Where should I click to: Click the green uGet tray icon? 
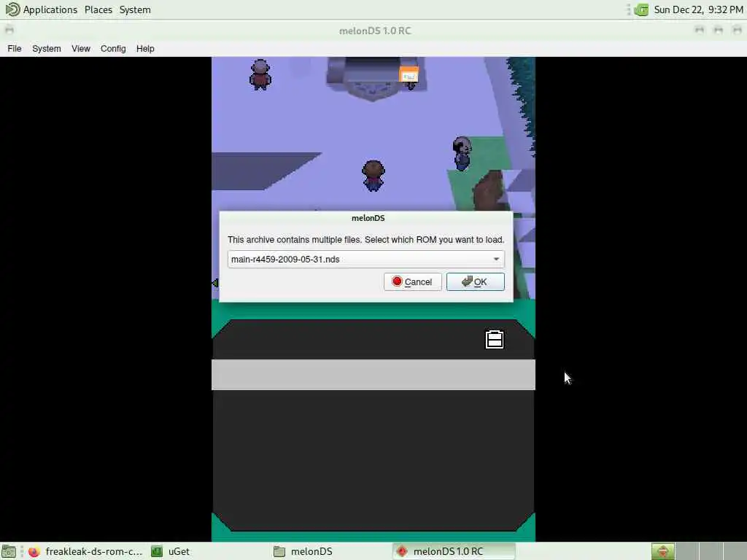(x=642, y=9)
